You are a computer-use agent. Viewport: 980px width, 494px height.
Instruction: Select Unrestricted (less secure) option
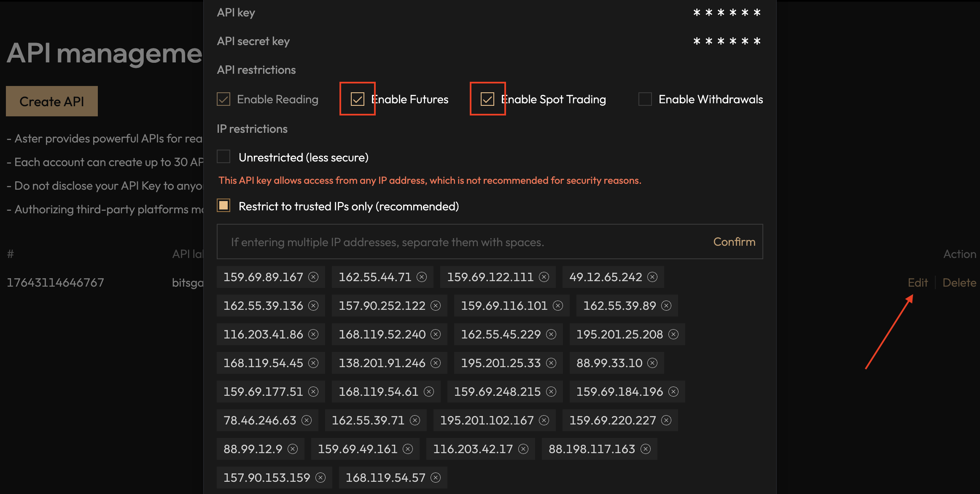click(223, 157)
